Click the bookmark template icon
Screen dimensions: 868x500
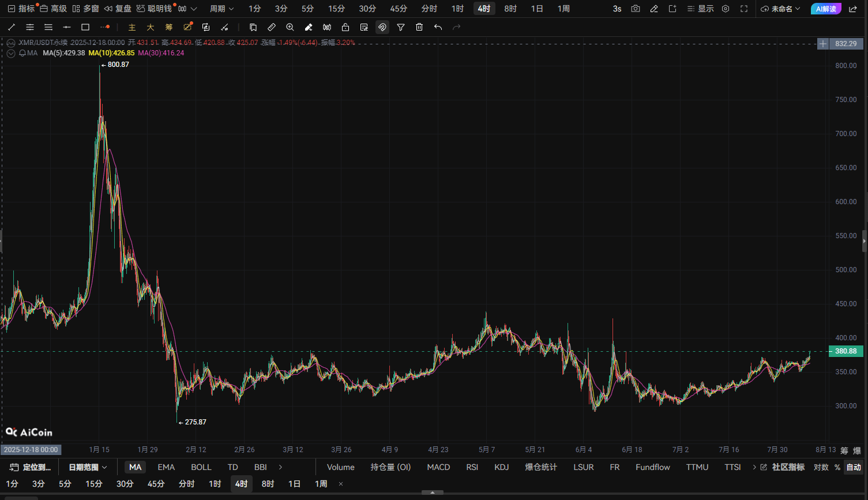click(x=253, y=27)
